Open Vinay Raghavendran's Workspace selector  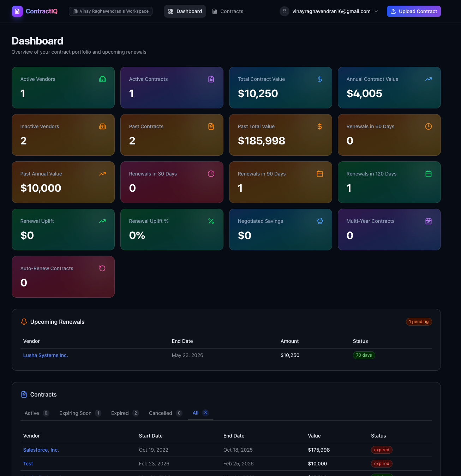point(110,11)
